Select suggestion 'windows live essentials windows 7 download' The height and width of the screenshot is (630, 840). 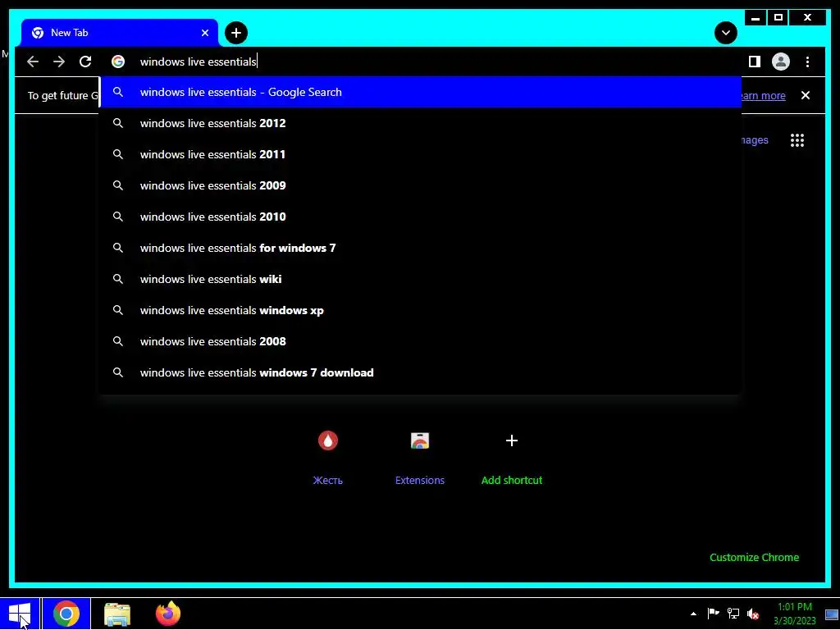(x=421, y=372)
